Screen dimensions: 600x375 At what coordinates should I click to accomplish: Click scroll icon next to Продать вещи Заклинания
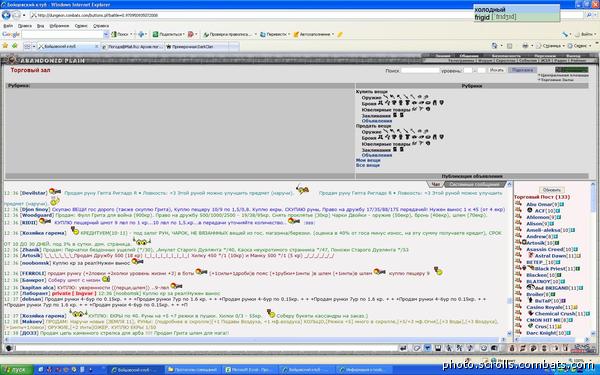[x=395, y=149]
